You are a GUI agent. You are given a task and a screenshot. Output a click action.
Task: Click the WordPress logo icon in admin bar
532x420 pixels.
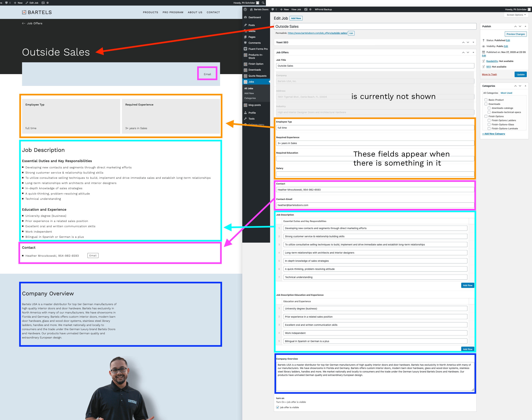coord(245,9)
